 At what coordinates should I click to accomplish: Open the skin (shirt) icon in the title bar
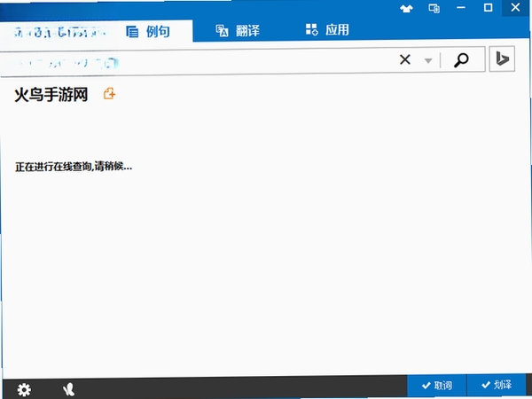click(406, 9)
